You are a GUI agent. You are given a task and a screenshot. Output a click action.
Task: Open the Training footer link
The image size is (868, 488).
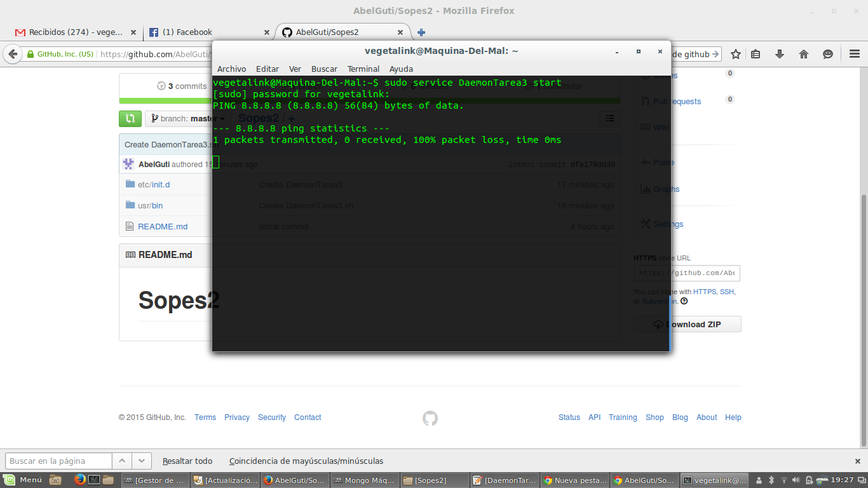623,417
